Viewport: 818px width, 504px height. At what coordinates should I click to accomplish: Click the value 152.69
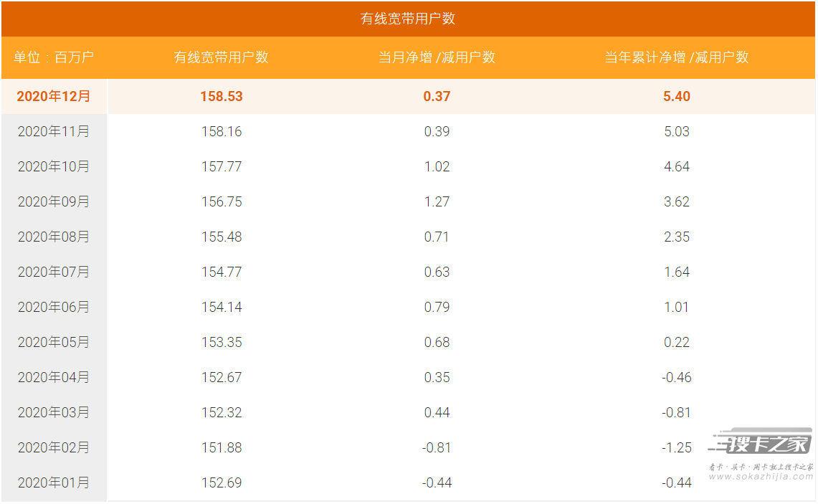click(x=222, y=482)
